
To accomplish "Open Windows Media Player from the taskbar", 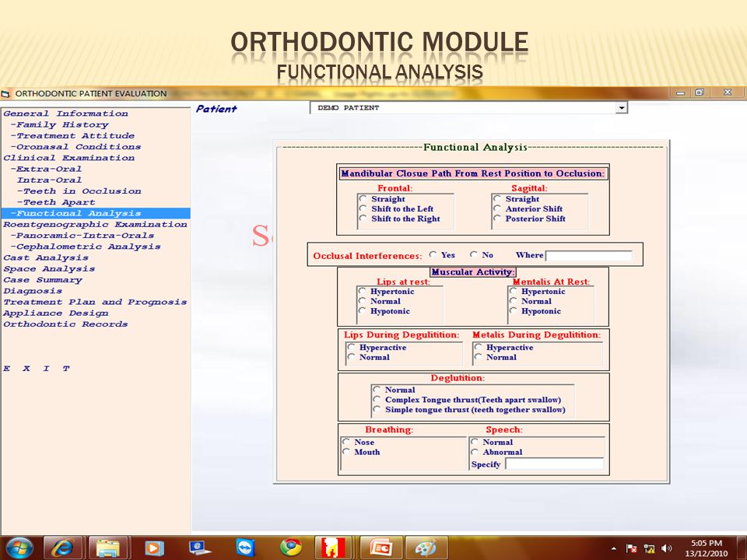I will (x=153, y=548).
